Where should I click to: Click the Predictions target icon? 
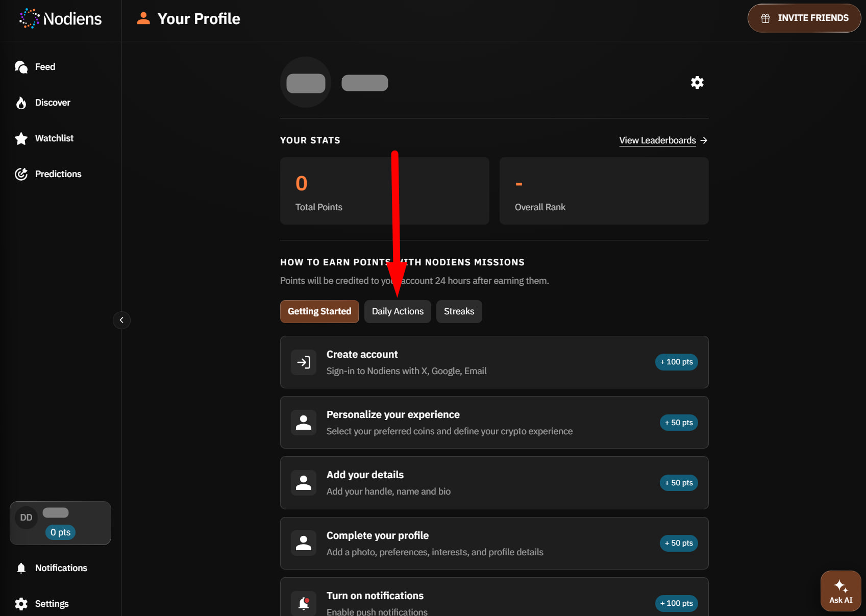(x=21, y=174)
